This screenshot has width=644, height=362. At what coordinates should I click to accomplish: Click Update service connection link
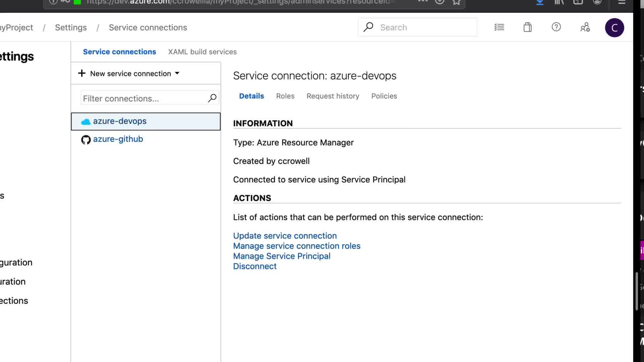[285, 236]
